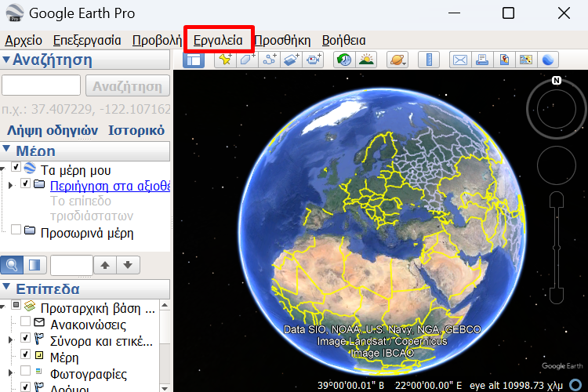The height and width of the screenshot is (392, 588).
Task: Open the Αρχείο menu
Action: click(x=24, y=40)
